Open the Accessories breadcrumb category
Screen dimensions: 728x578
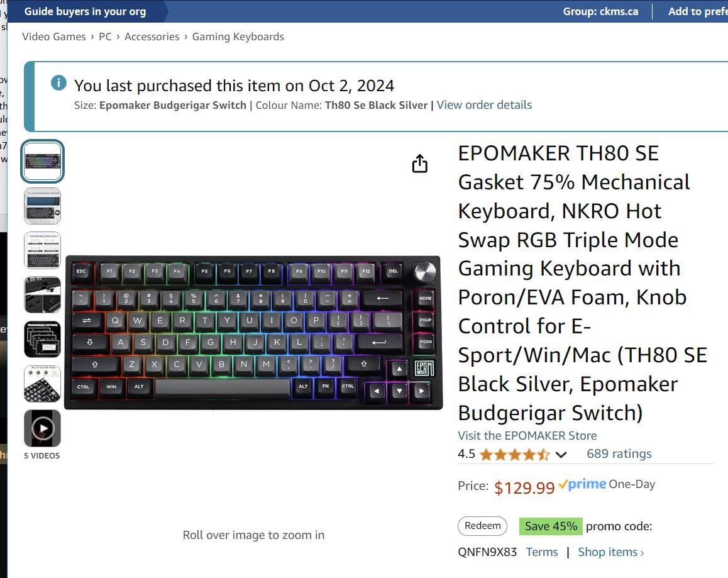pyautogui.click(x=152, y=36)
